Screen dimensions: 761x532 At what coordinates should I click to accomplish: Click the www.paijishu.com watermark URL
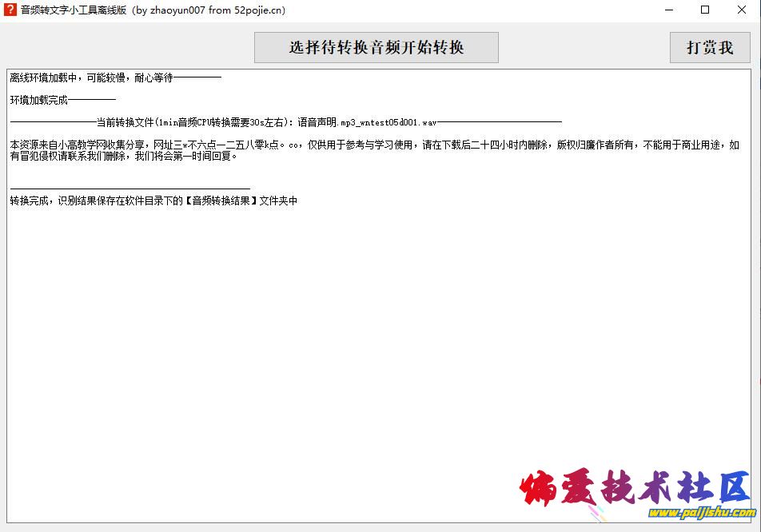click(x=703, y=513)
